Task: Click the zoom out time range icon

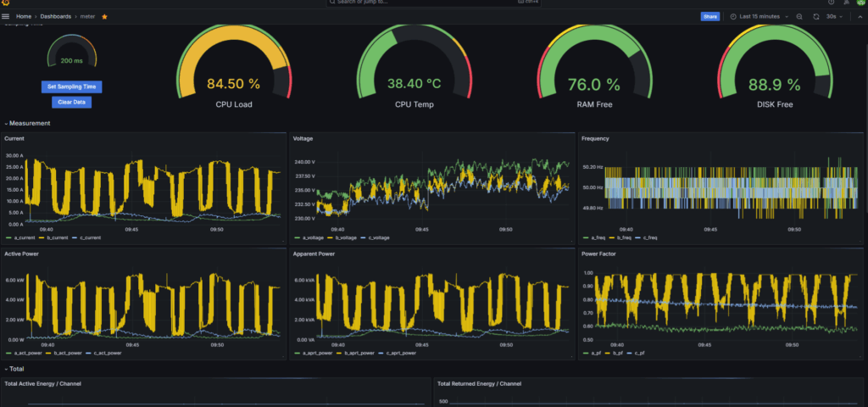Action: pyautogui.click(x=799, y=16)
